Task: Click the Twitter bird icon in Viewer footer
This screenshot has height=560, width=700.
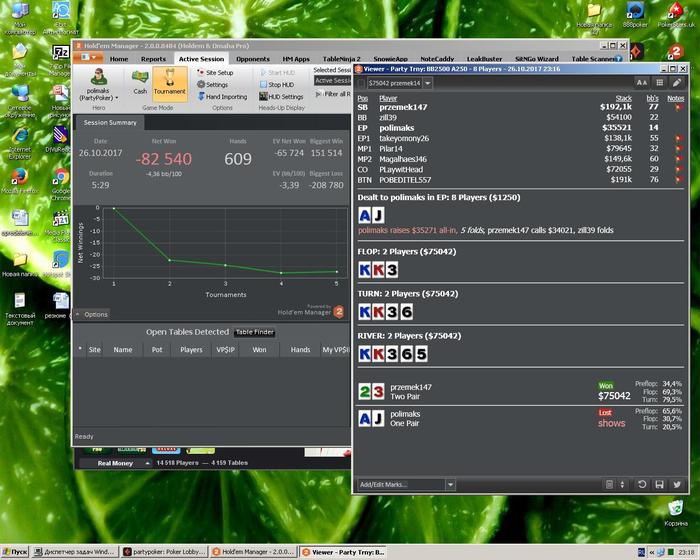Action: click(x=677, y=485)
